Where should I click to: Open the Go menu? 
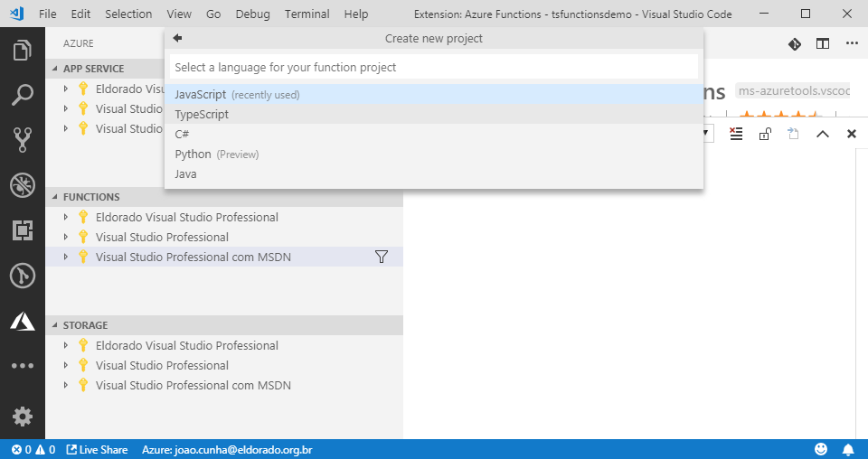pyautogui.click(x=213, y=14)
